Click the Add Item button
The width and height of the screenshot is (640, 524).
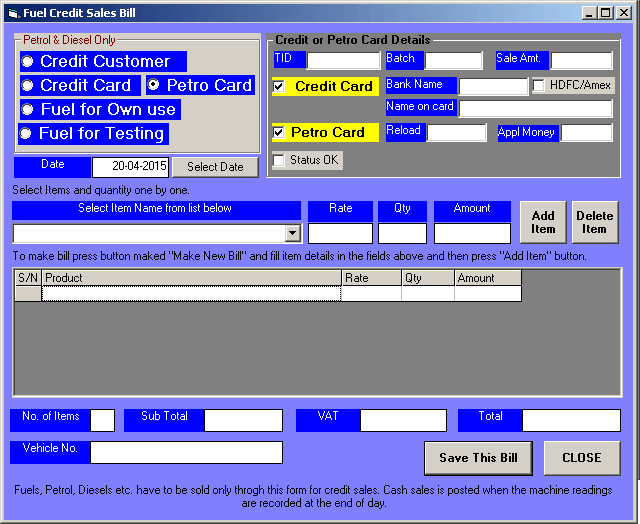pyautogui.click(x=543, y=222)
